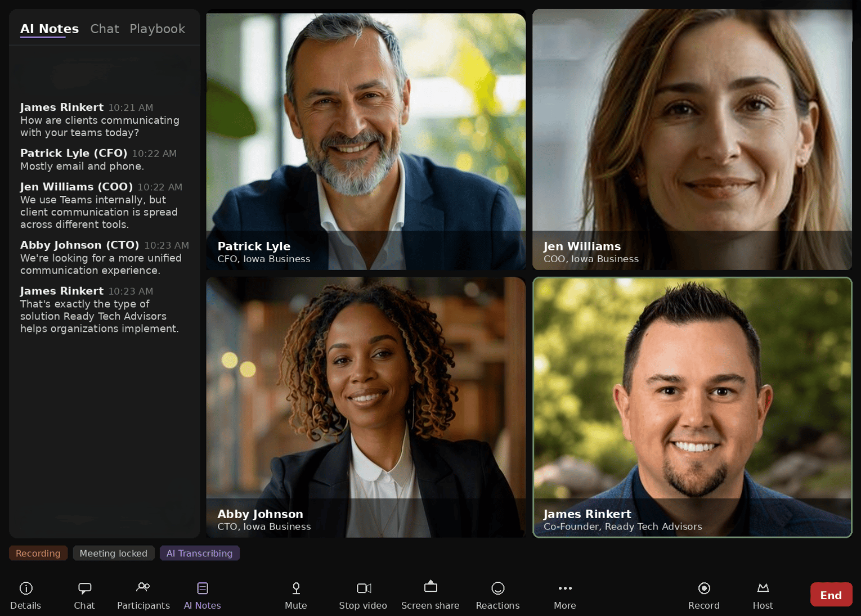Click Abby Johnson (CTO) note in AI Notes
This screenshot has width=861, height=616.
click(101, 264)
